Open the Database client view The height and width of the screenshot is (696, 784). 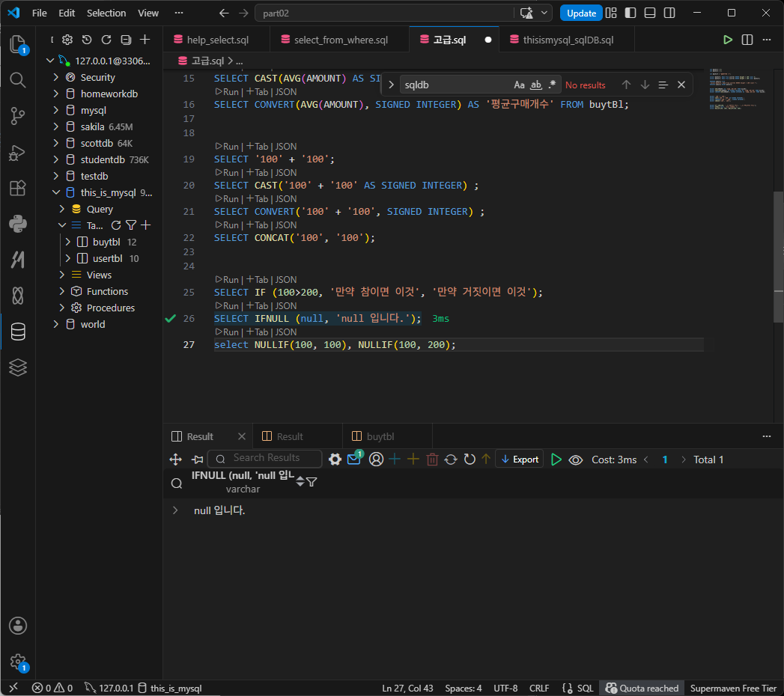[18, 332]
